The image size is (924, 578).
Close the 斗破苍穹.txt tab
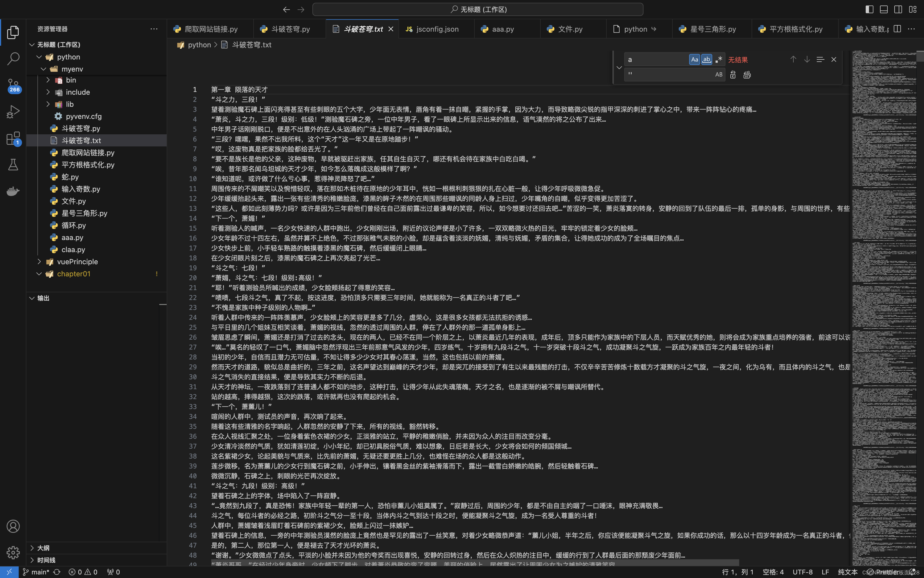391,29
